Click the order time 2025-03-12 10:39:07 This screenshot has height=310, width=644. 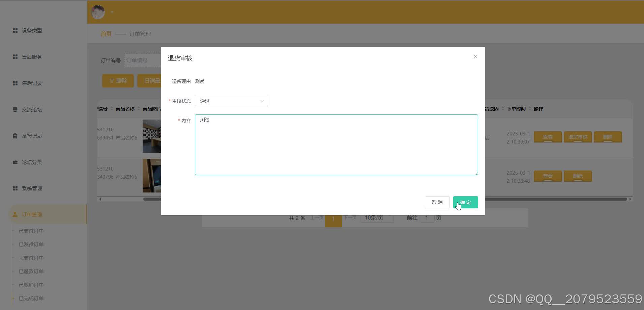pyautogui.click(x=518, y=138)
